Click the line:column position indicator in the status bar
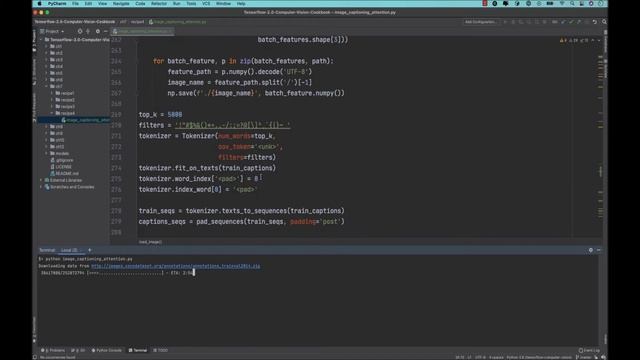This screenshot has width=640, height=360. tap(460, 357)
